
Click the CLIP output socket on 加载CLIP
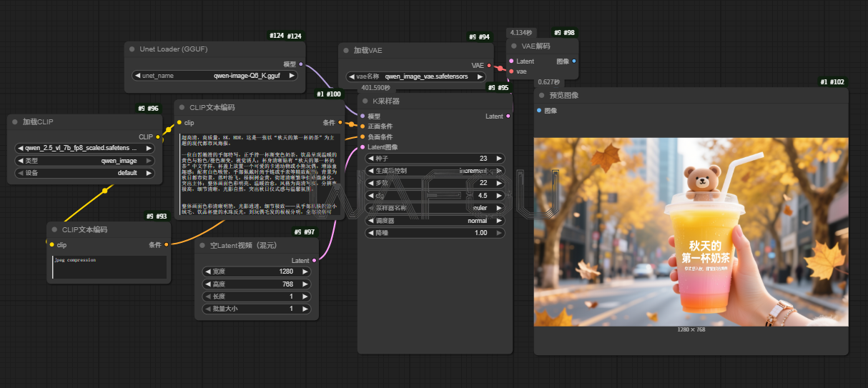(x=159, y=136)
